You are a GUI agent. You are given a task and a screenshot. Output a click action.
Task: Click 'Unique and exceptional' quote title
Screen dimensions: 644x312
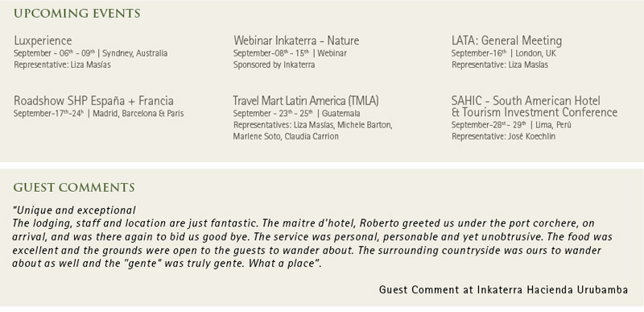(74, 210)
